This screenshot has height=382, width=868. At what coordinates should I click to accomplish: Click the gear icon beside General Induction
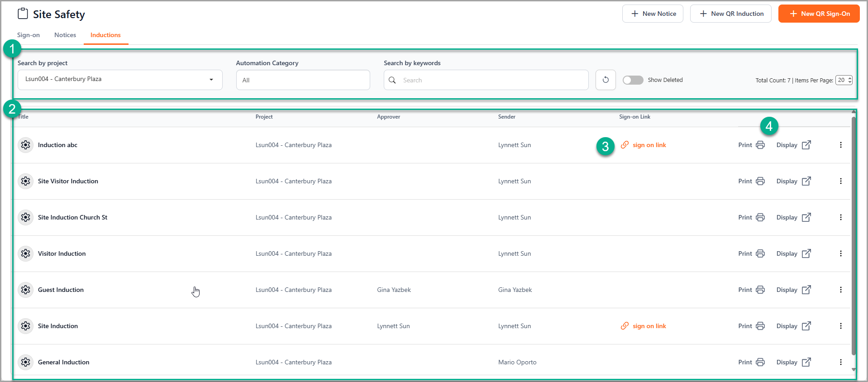[x=26, y=362]
